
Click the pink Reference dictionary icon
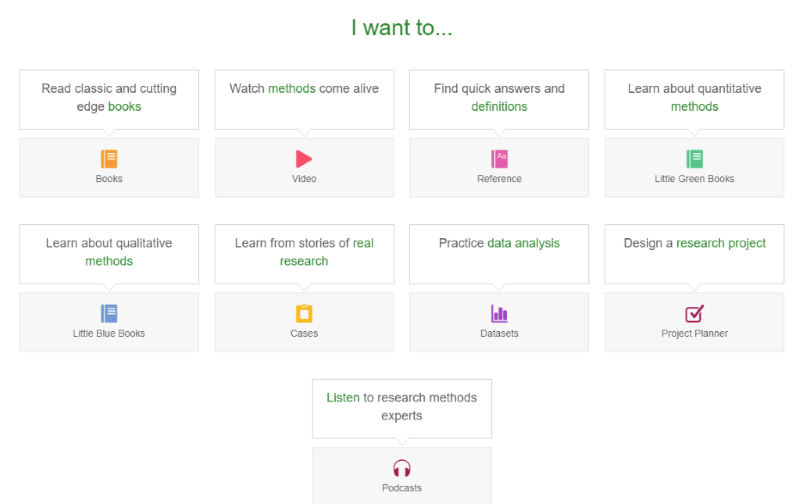click(x=499, y=158)
